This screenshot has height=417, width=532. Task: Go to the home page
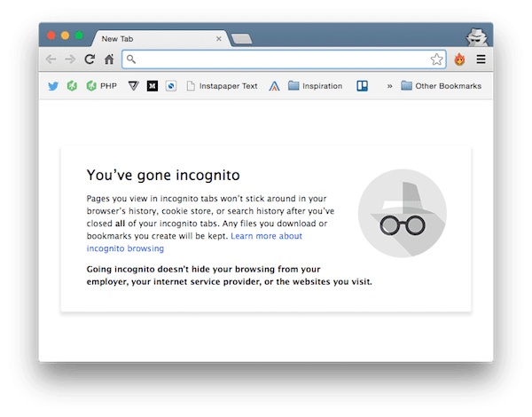(x=109, y=59)
